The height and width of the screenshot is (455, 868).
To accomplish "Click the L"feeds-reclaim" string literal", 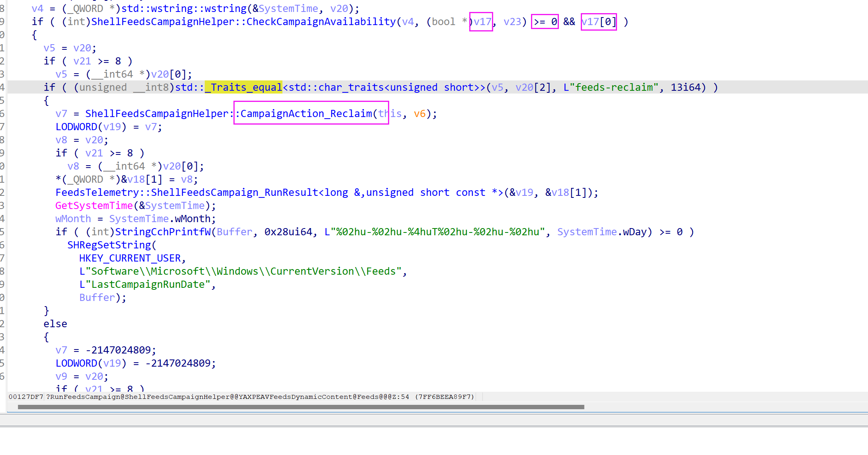I will pyautogui.click(x=611, y=87).
